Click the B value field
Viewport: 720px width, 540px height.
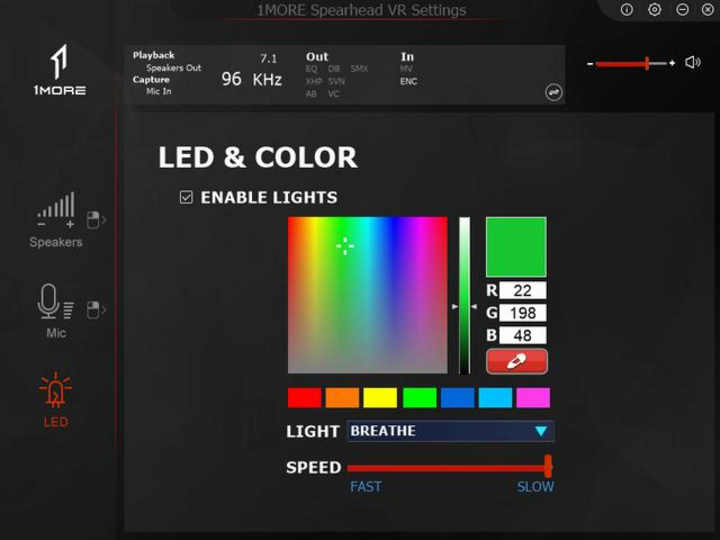point(523,336)
